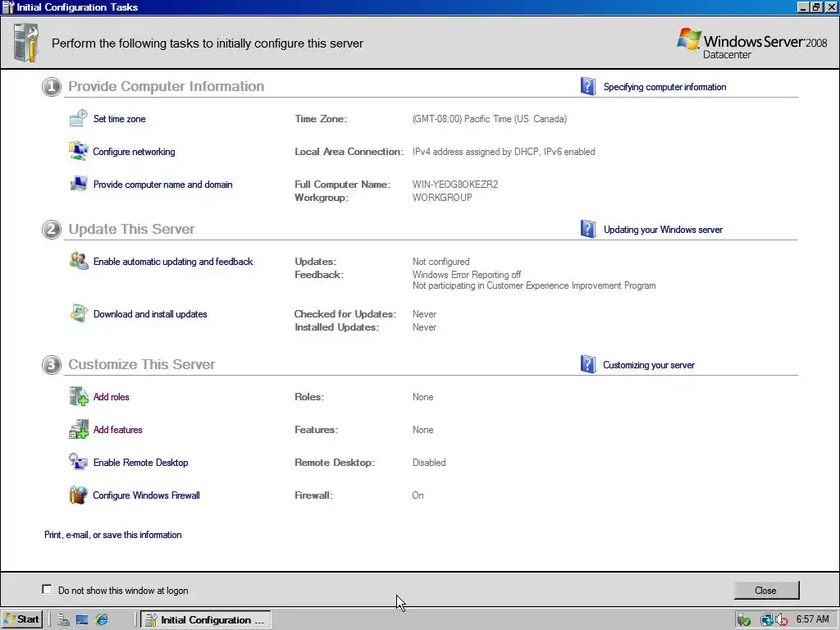Click the network status tray icon
Viewport: 840px width, 630px height.
767,620
